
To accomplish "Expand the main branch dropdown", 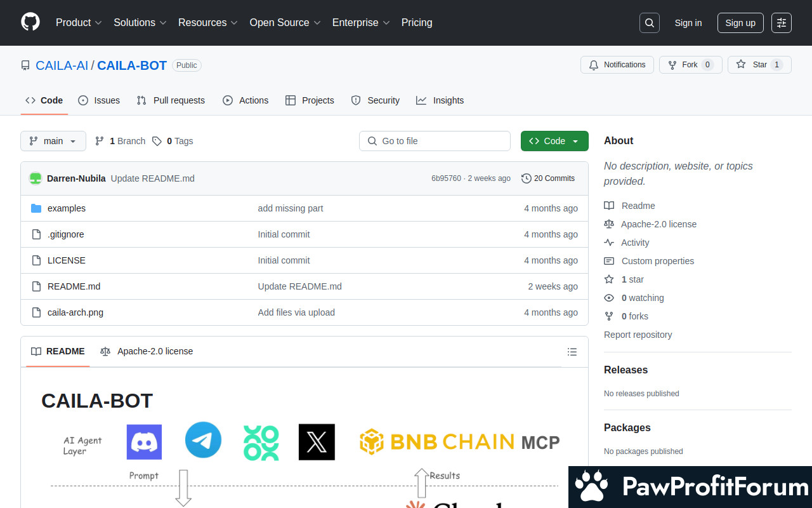I will pos(53,141).
